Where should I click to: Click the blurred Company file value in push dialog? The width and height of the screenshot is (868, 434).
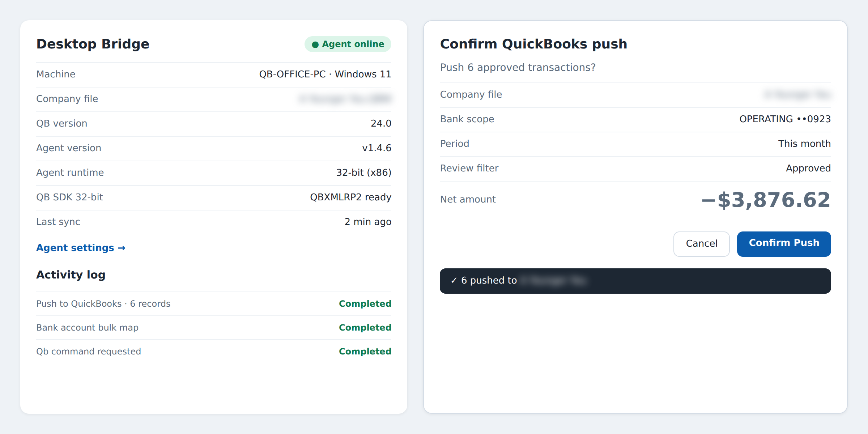click(x=797, y=94)
